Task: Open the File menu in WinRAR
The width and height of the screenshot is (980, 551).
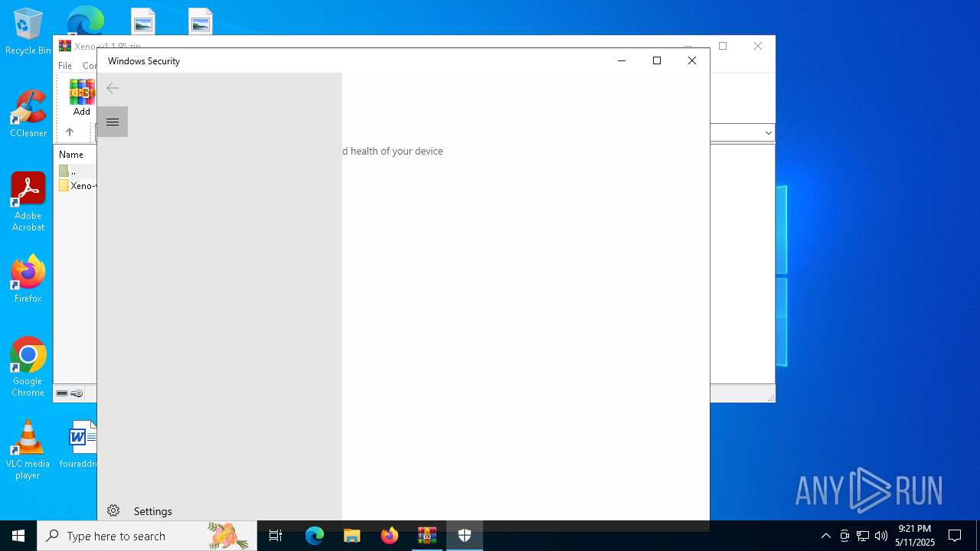Action: click(x=65, y=66)
